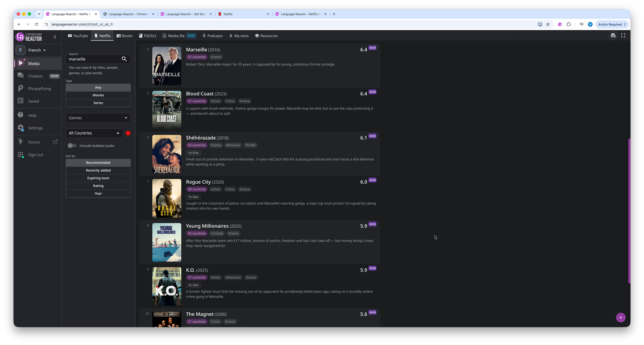Click the scroll-to-top purple button
Image resolution: width=644 pixels, height=345 pixels.
coord(620,318)
